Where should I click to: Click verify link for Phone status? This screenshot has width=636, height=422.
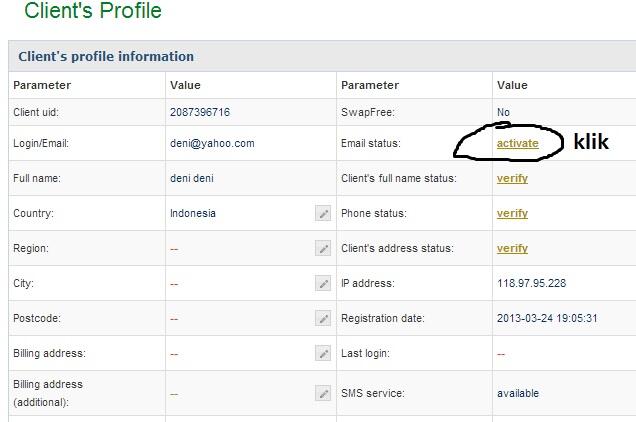pos(512,213)
